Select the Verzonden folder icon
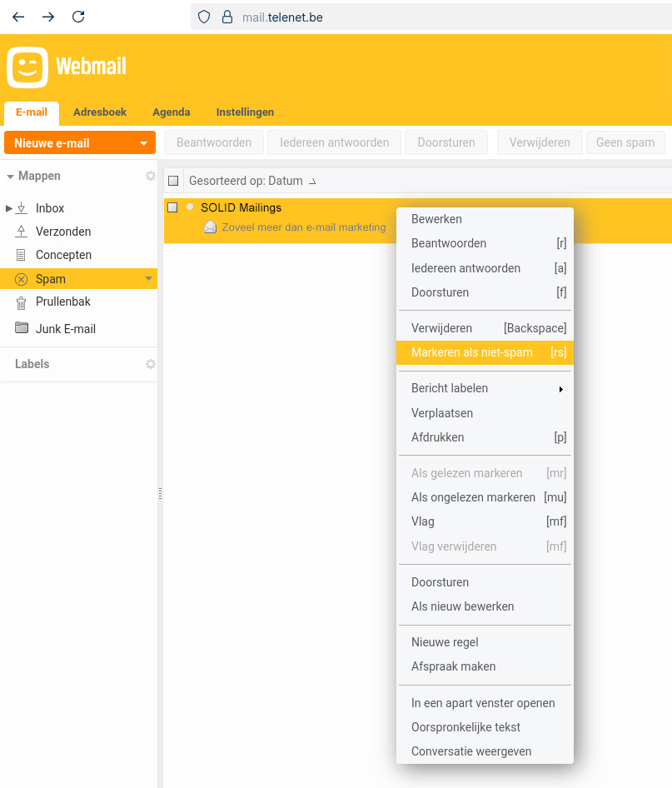The width and height of the screenshot is (672, 788). point(22,232)
